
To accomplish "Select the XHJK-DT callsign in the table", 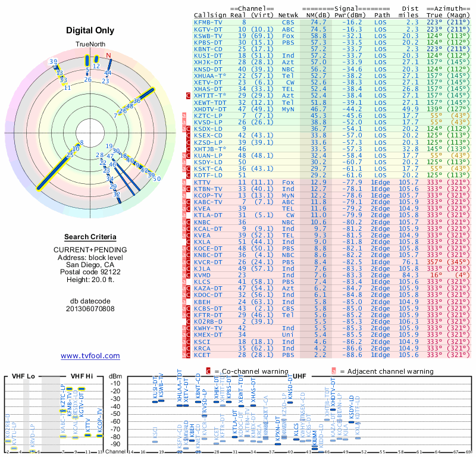I will (208, 62).
